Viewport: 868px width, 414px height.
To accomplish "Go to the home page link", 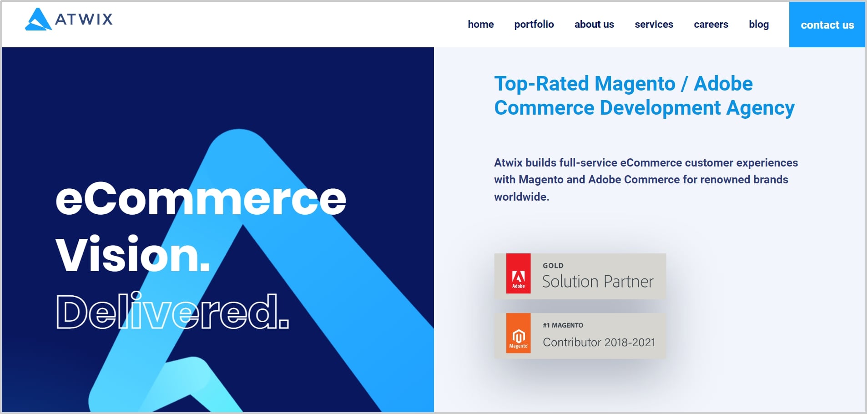I will pyautogui.click(x=480, y=25).
